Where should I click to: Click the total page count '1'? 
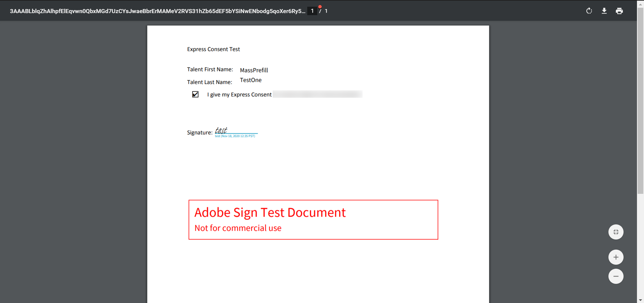click(326, 11)
